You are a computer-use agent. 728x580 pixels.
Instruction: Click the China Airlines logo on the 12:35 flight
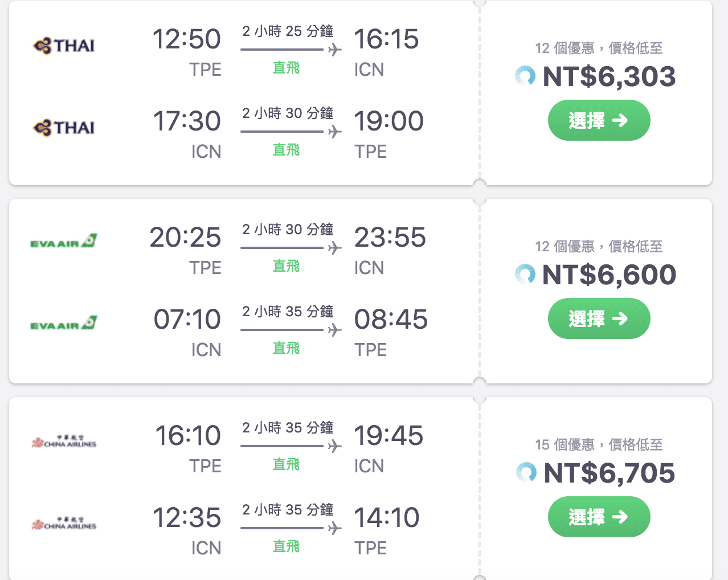(64, 524)
